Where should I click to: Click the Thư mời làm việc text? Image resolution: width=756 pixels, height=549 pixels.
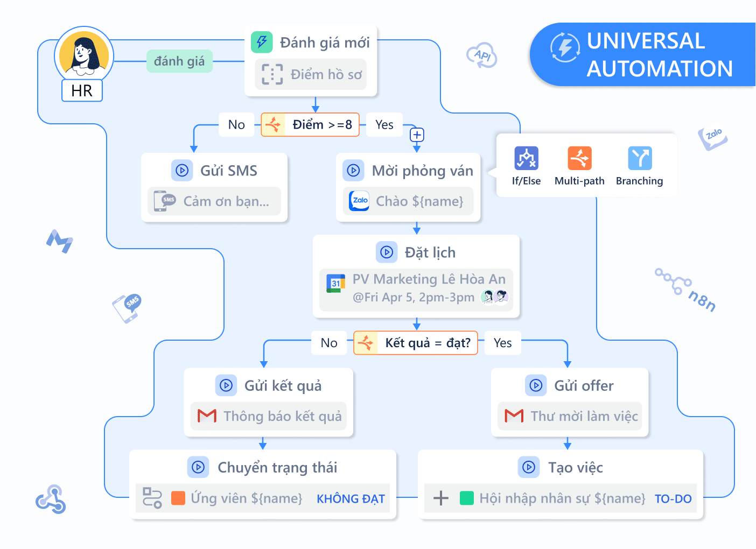tap(584, 416)
